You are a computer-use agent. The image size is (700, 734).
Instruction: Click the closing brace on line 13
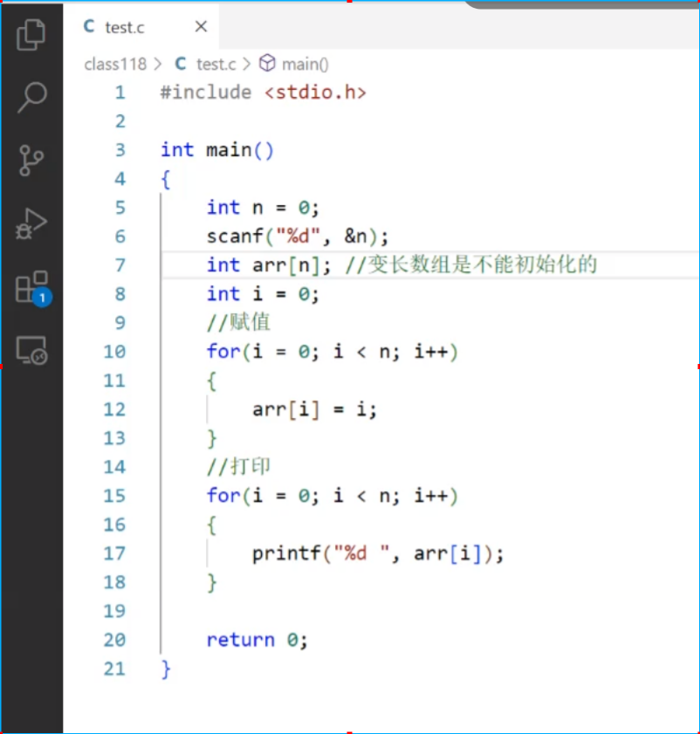211,439
